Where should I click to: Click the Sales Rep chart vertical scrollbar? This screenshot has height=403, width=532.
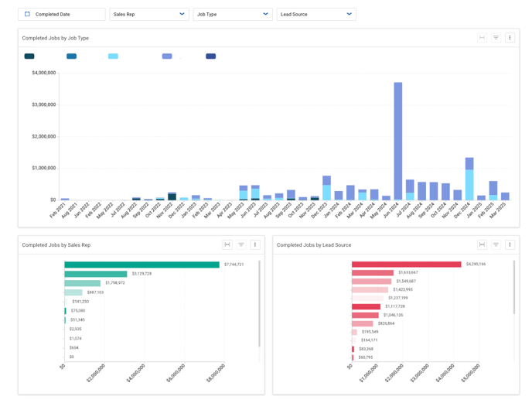pyautogui.click(x=259, y=303)
